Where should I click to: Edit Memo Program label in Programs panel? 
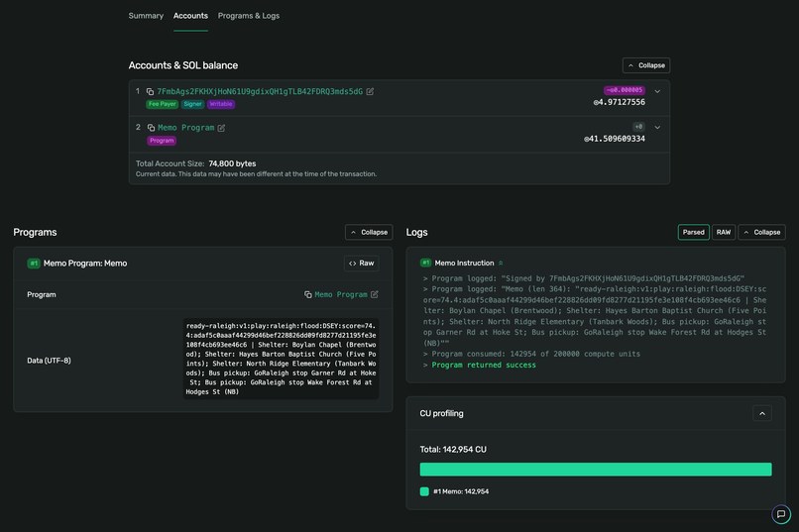(x=375, y=295)
